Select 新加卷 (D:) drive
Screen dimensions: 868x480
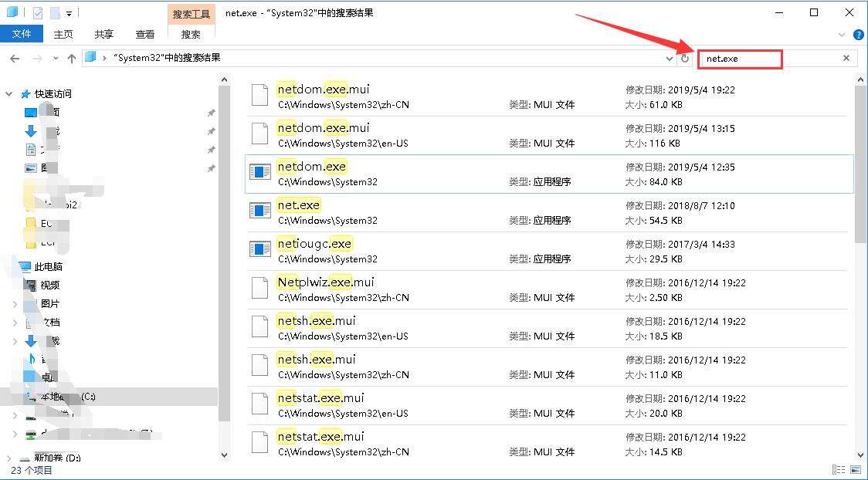tap(57, 458)
